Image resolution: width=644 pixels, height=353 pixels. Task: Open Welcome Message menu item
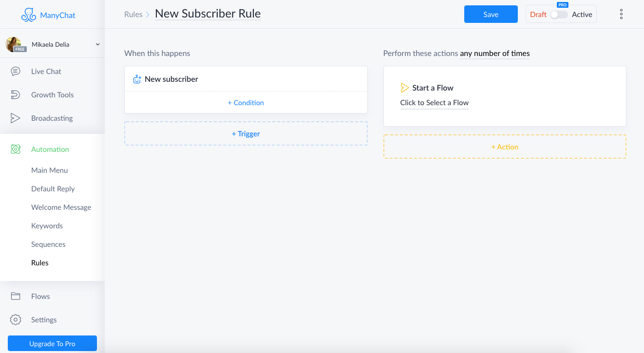[x=61, y=207]
